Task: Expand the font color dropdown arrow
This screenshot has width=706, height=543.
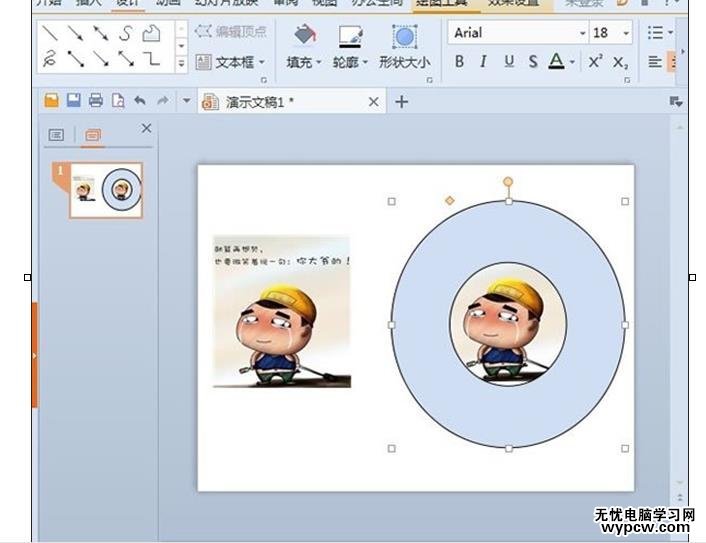Action: pos(572,62)
